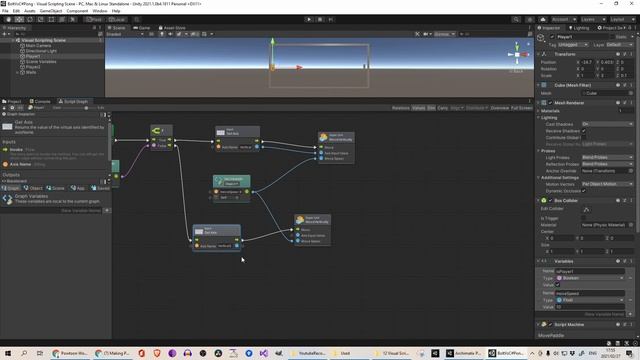
Task: Open the Reflection Probes dropdown
Action: point(607,164)
